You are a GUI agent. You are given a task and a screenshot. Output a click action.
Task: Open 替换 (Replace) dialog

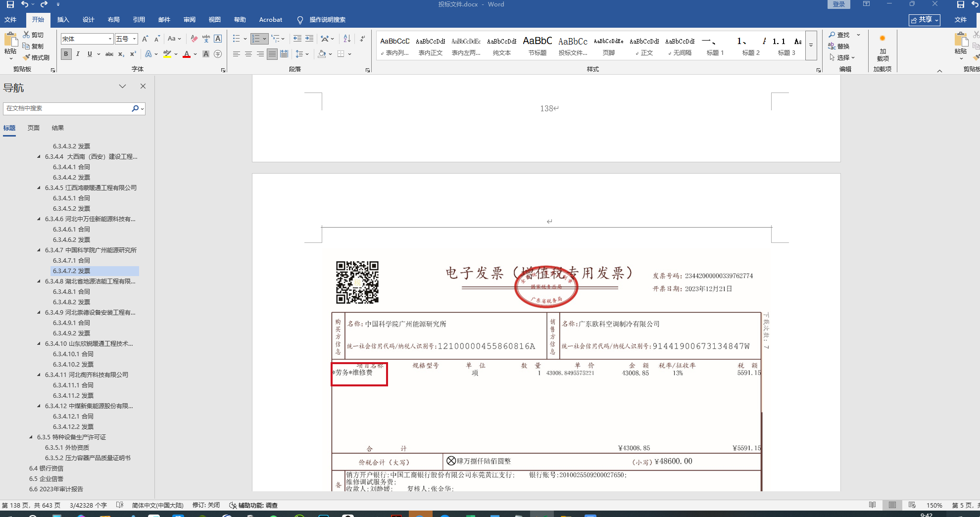(839, 46)
